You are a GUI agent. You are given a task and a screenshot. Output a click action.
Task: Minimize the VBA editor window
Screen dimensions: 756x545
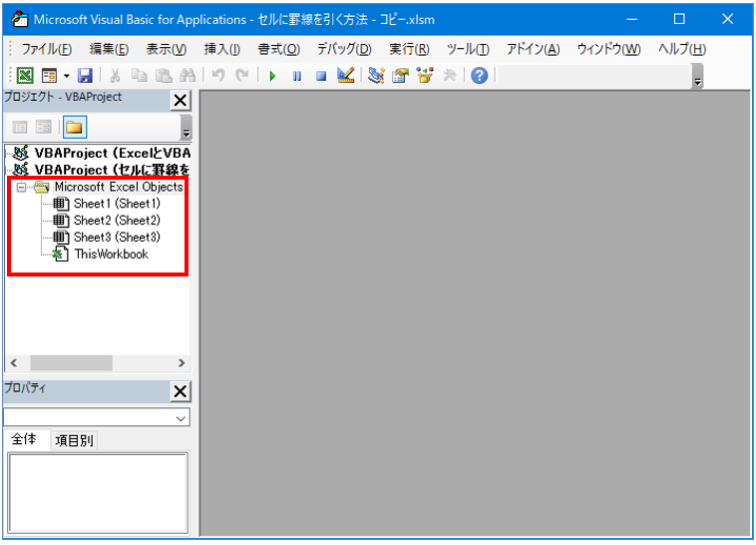tap(632, 19)
